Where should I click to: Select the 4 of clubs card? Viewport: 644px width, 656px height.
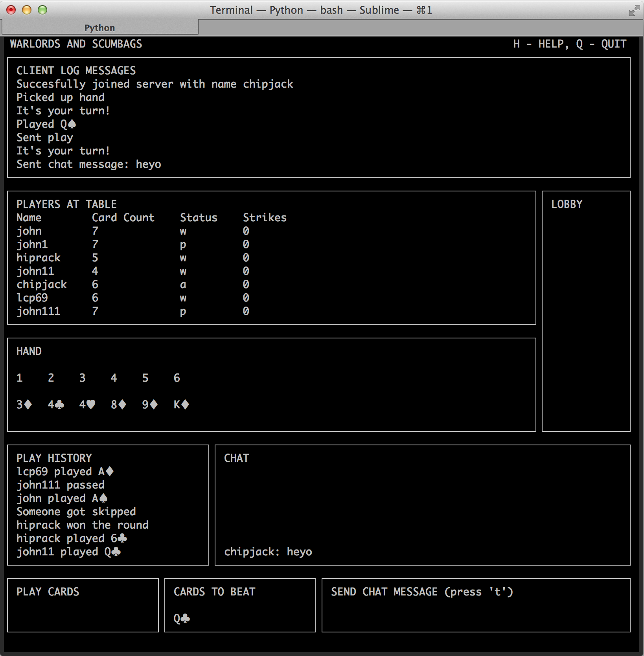[55, 404]
